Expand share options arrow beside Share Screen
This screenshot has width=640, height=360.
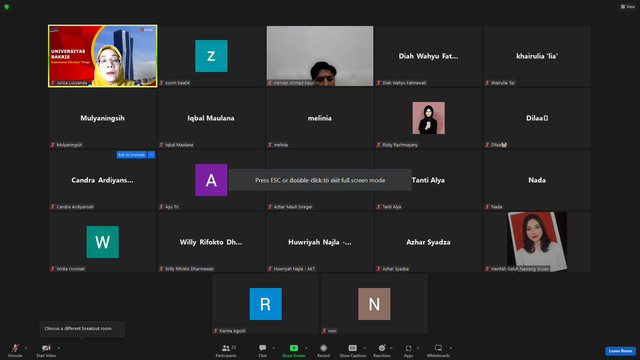click(306, 348)
